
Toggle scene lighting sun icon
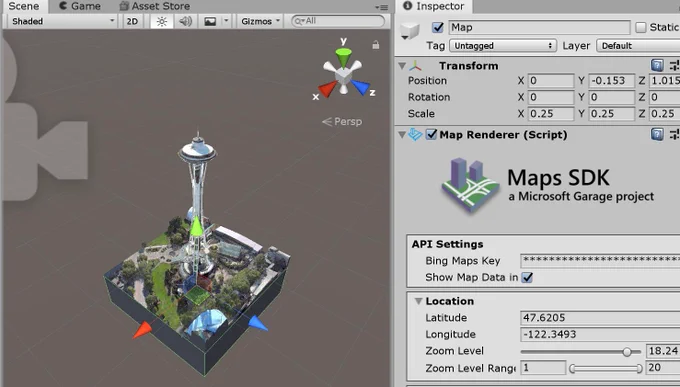(x=162, y=21)
